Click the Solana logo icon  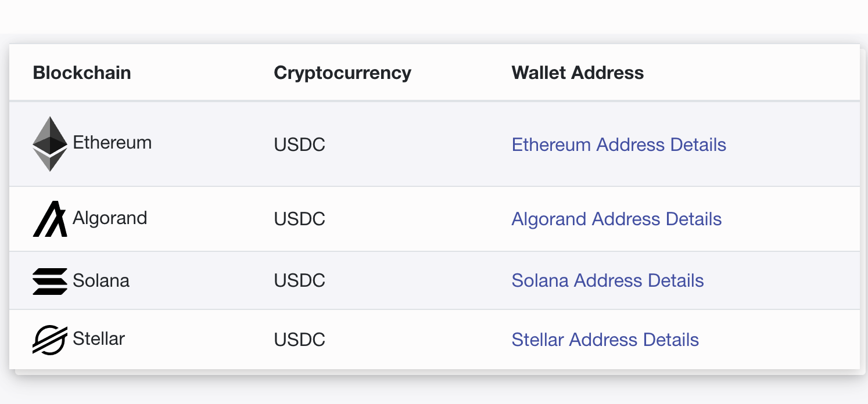tap(50, 282)
